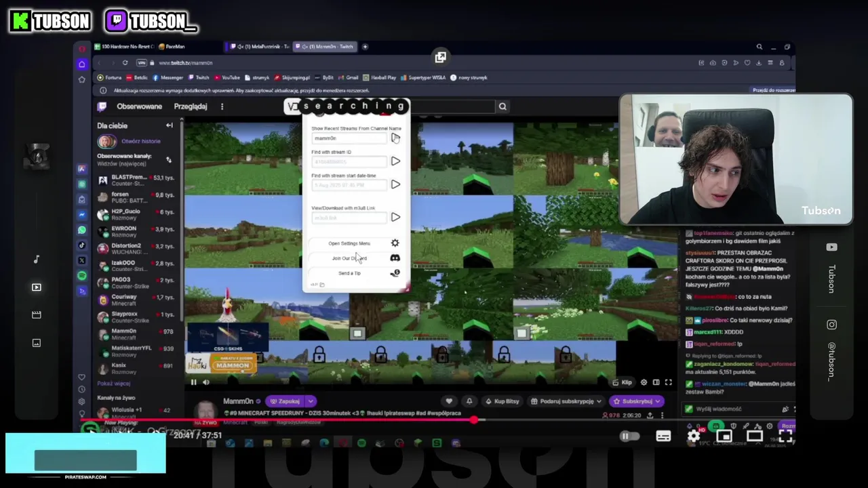The height and width of the screenshot is (488, 868).
Task: Enter YouTube fullscreen mode
Action: pos(785,436)
